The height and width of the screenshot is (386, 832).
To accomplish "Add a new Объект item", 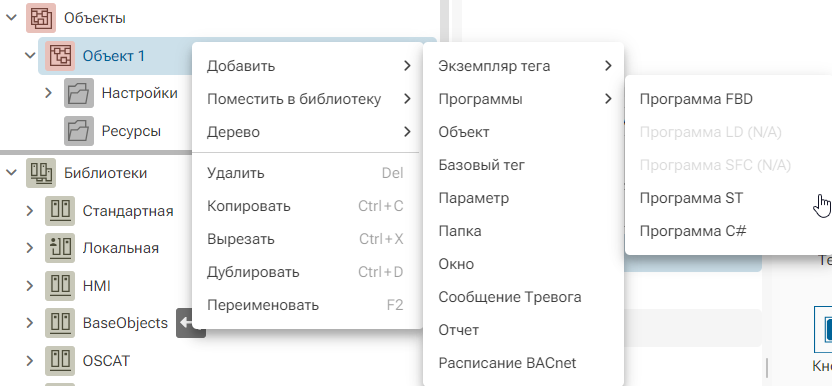I will tap(523, 132).
